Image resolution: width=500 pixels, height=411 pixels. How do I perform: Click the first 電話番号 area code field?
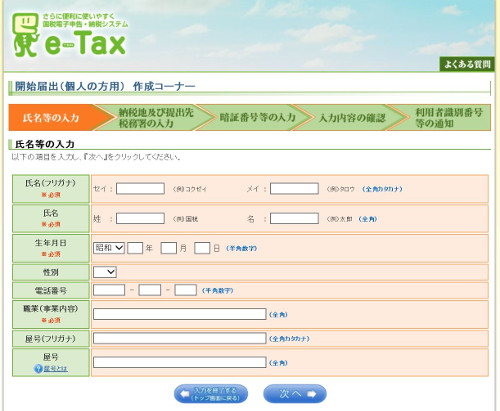point(109,290)
